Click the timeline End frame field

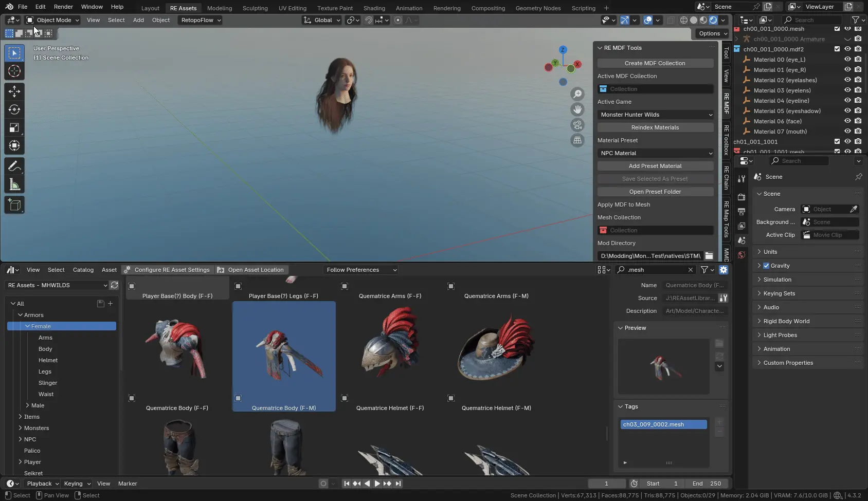[707, 484]
